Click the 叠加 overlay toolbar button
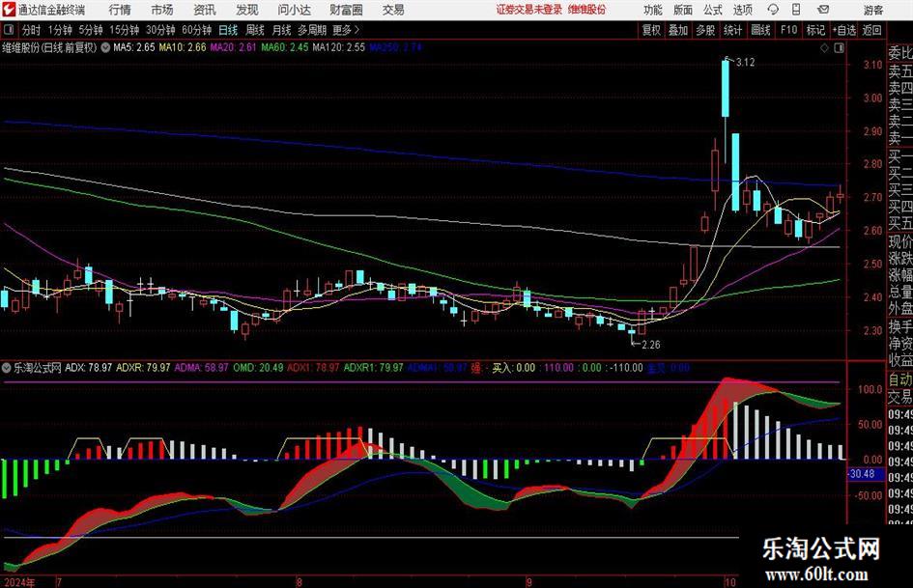 (678, 30)
